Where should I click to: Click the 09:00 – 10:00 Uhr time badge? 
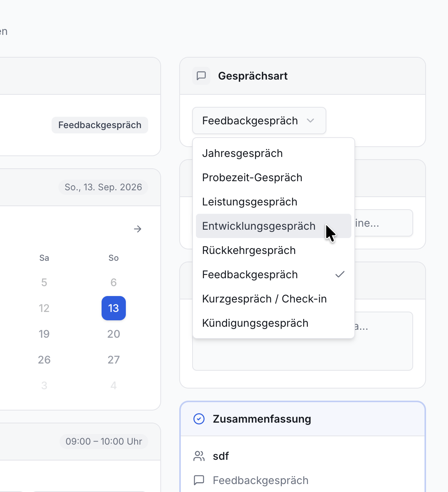(x=103, y=442)
